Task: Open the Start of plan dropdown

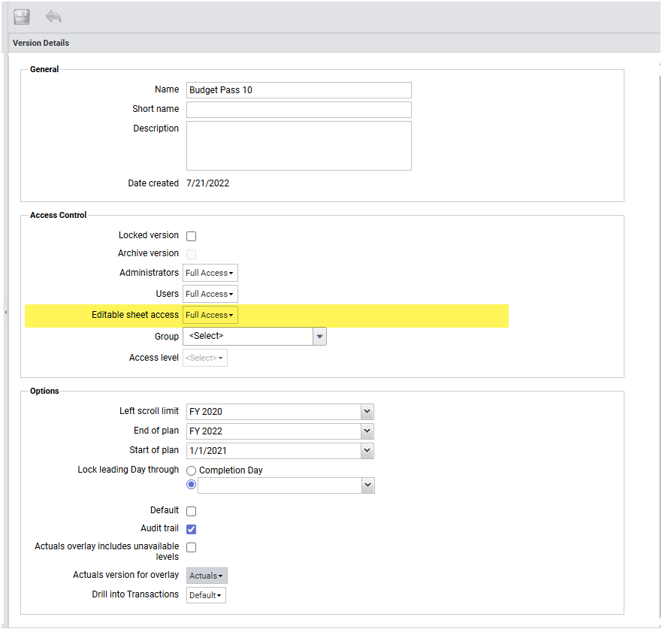Action: (x=367, y=451)
